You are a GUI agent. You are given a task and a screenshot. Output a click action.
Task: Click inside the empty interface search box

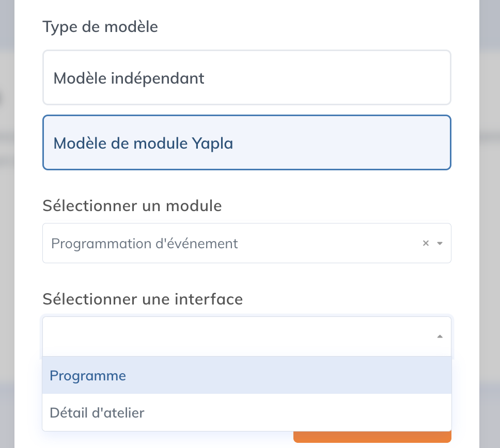coord(207,336)
